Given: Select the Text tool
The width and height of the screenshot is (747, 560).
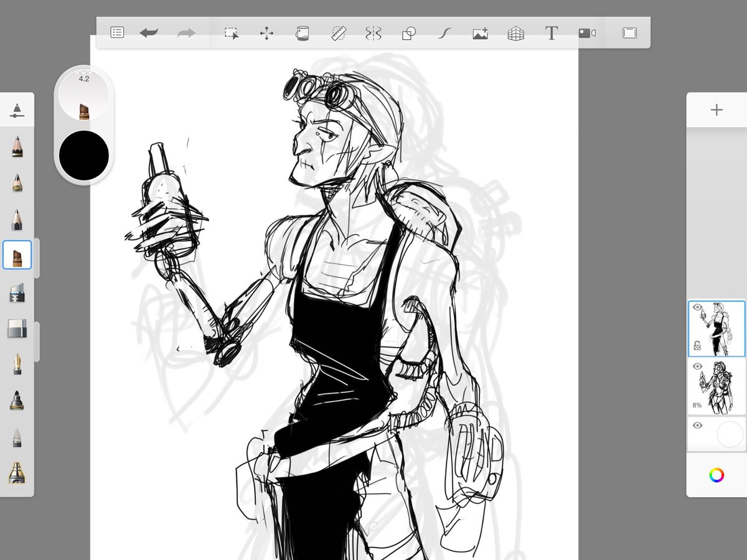Looking at the screenshot, I should pos(551,33).
